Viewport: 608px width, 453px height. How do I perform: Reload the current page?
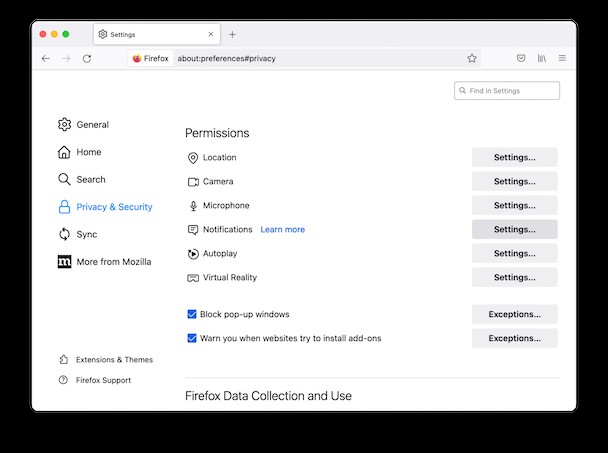click(x=87, y=59)
